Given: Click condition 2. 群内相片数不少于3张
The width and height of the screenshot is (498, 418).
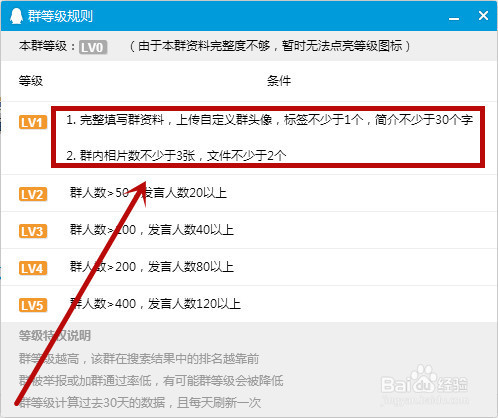Looking at the screenshot, I should pyautogui.click(x=176, y=155).
